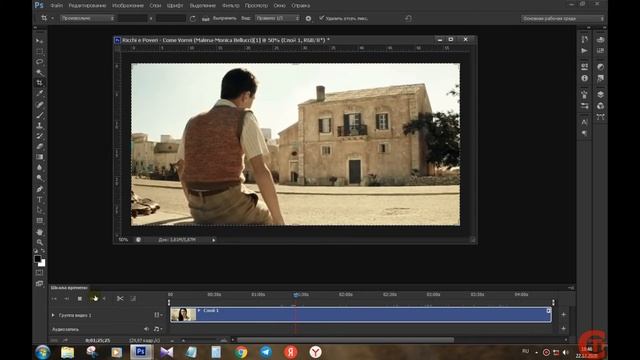Step to previous frame

pos(67,298)
